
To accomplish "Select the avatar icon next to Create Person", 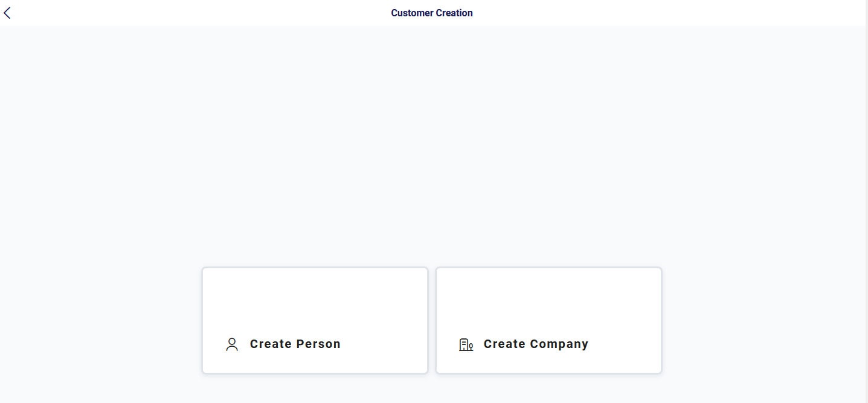I will tap(232, 344).
